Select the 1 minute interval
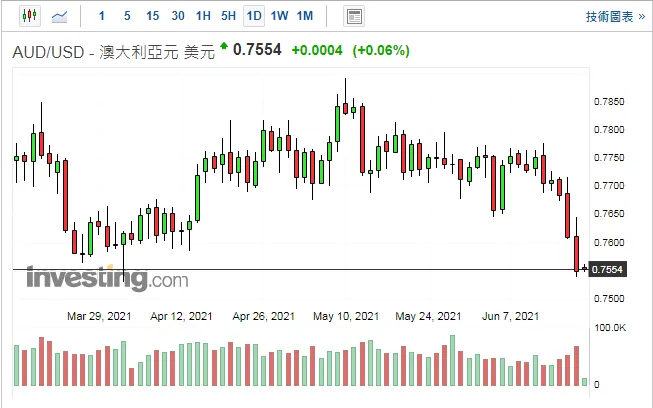 [102, 16]
